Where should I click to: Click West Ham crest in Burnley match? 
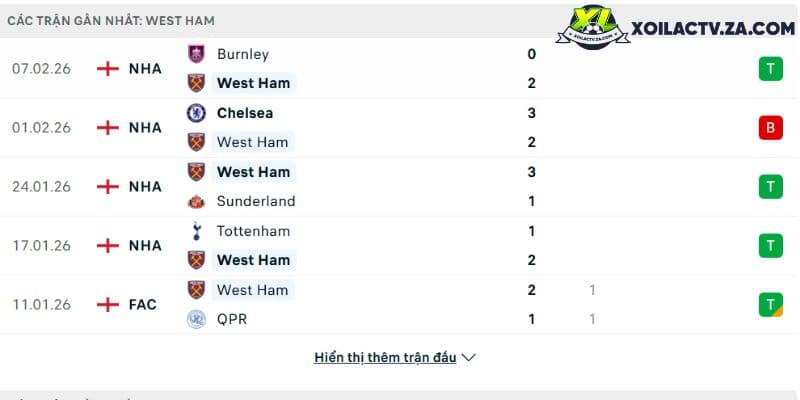click(196, 83)
